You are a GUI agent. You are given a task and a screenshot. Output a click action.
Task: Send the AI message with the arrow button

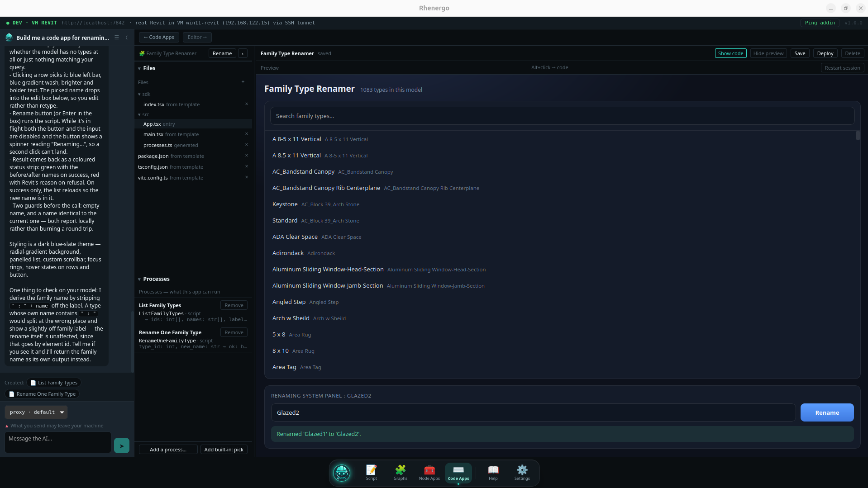(121, 445)
